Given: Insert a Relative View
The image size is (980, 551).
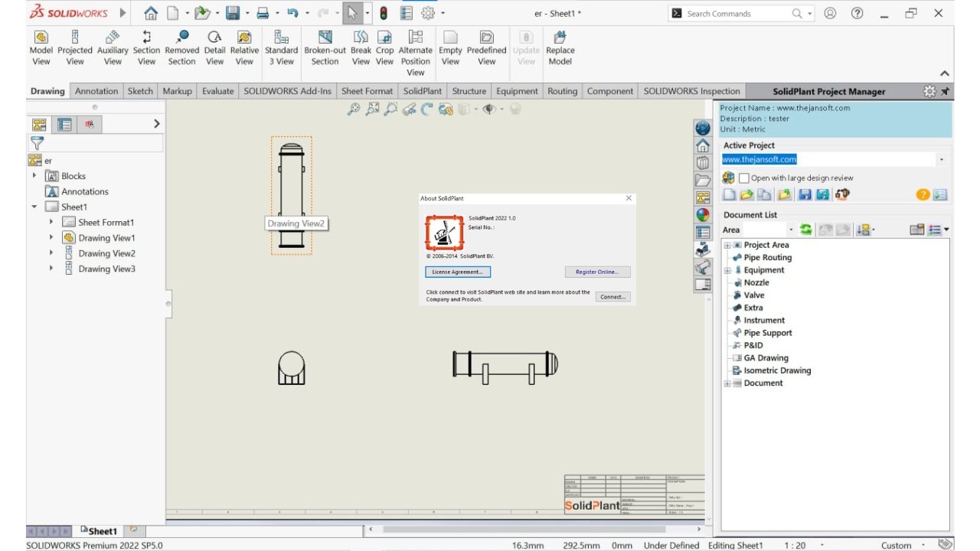Looking at the screenshot, I should click(x=244, y=47).
